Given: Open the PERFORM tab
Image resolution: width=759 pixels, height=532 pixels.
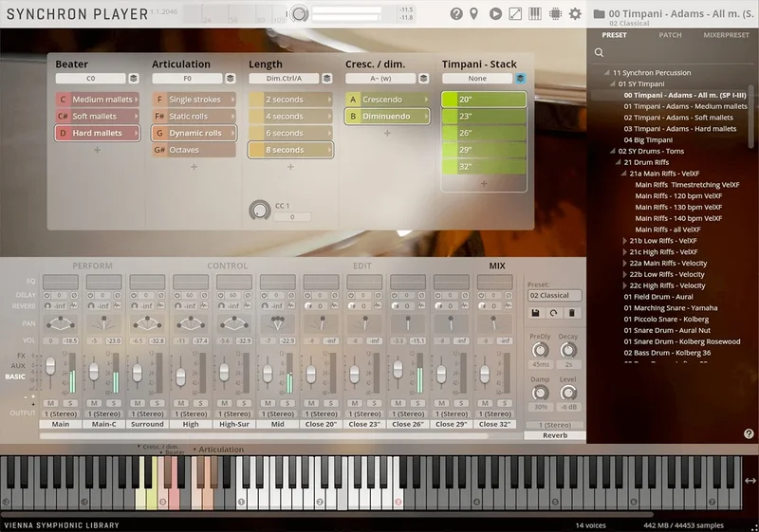Looking at the screenshot, I should (x=92, y=266).
